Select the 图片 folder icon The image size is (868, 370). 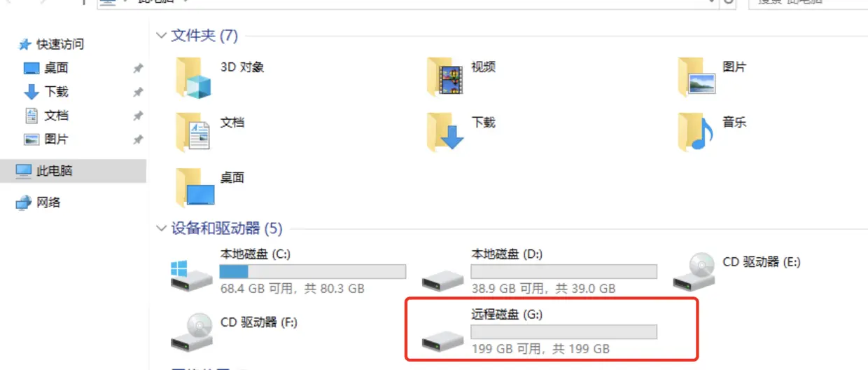point(696,76)
